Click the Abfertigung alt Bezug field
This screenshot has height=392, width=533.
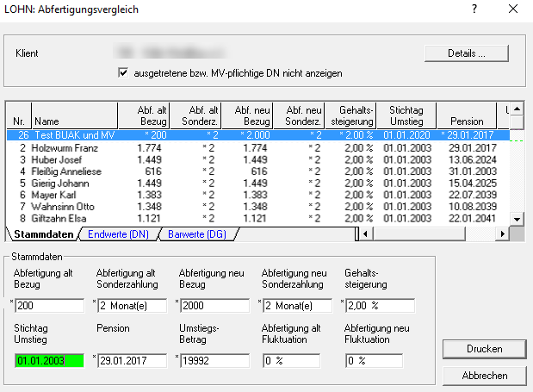(50, 306)
